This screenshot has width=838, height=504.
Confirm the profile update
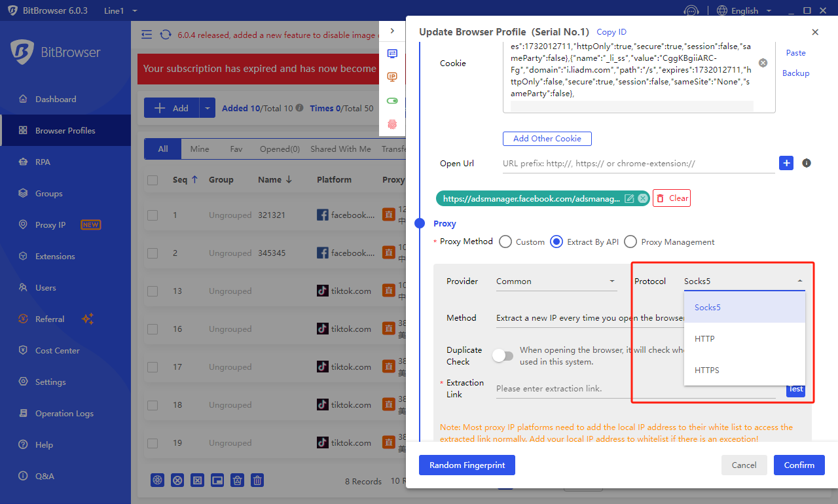[x=799, y=465]
